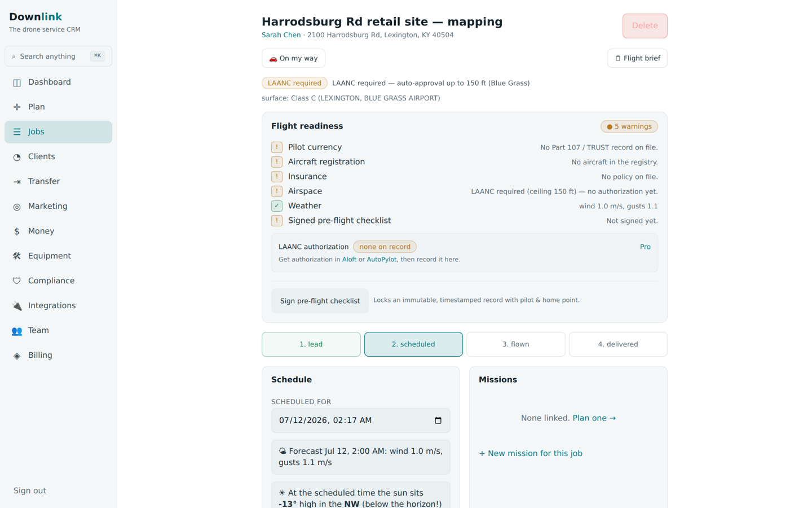Click the Equipment tools icon

pos(17,256)
